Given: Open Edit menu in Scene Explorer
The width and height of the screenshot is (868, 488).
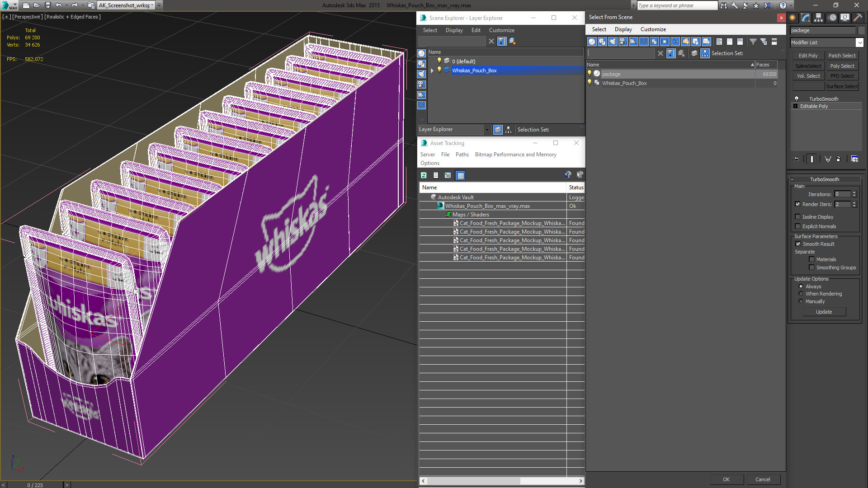Looking at the screenshot, I should [476, 30].
